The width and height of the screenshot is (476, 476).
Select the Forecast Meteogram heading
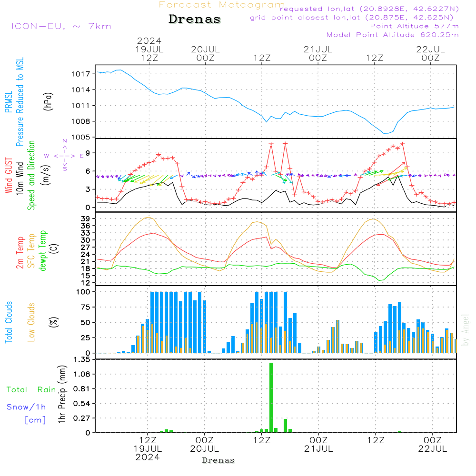click(221, 5)
